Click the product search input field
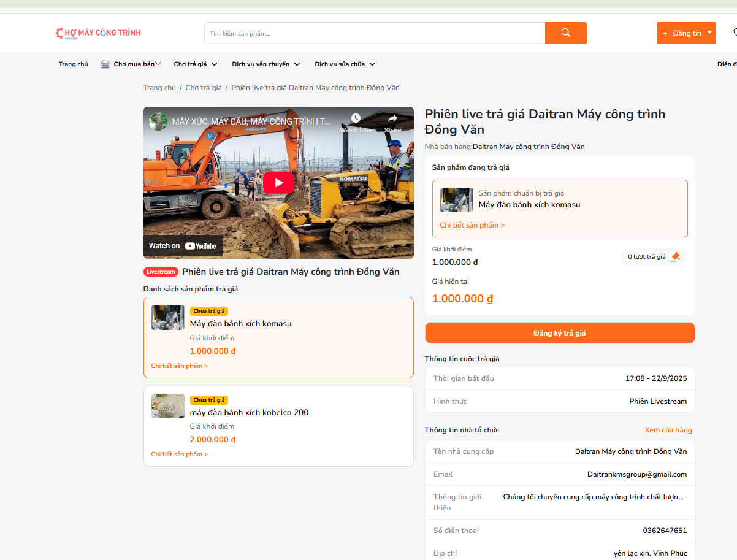The width and height of the screenshot is (737, 560). 375,33
